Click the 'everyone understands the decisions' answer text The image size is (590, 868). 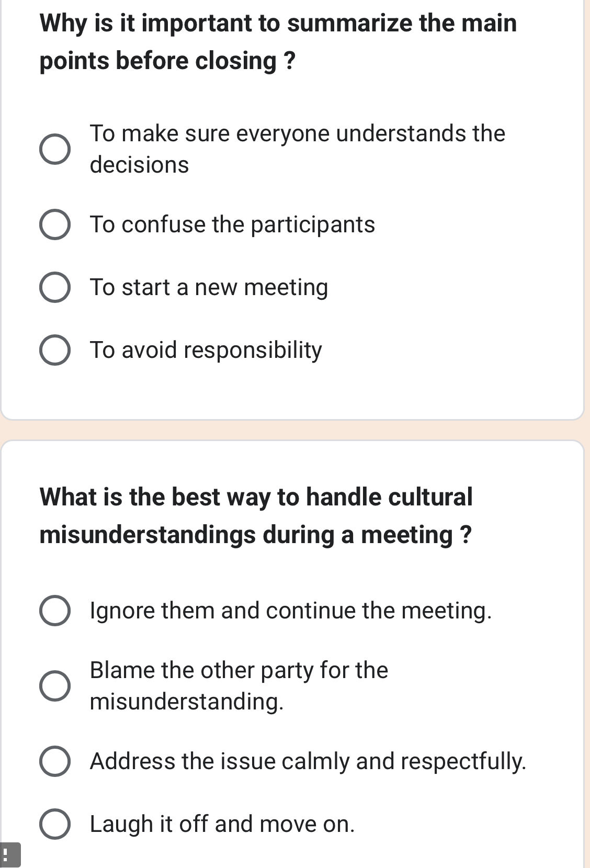pos(297,149)
